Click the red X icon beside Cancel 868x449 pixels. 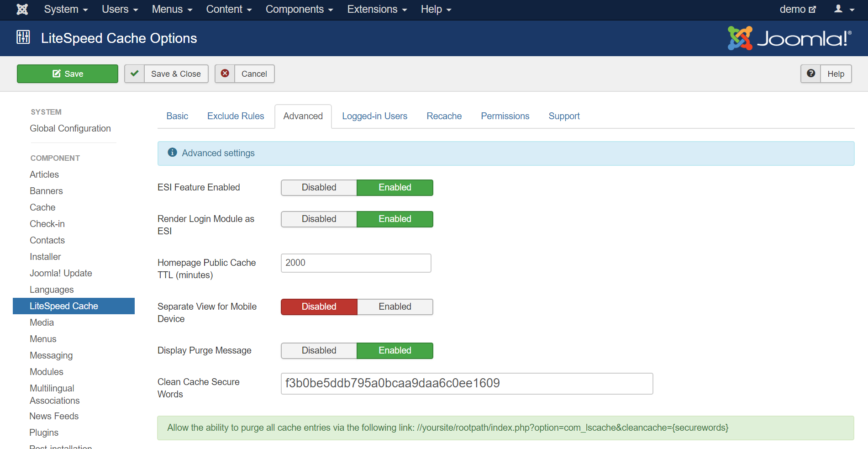(225, 74)
